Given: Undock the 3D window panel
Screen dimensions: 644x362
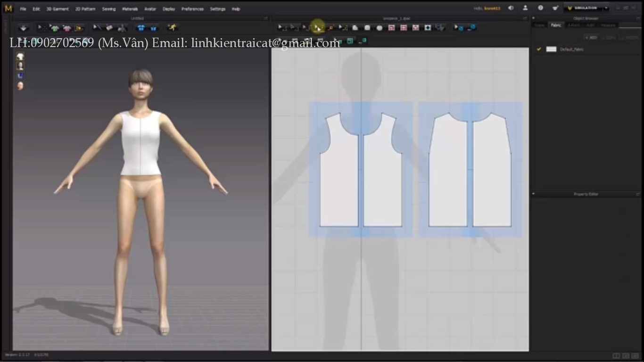Looking at the screenshot, I should coord(265,18).
